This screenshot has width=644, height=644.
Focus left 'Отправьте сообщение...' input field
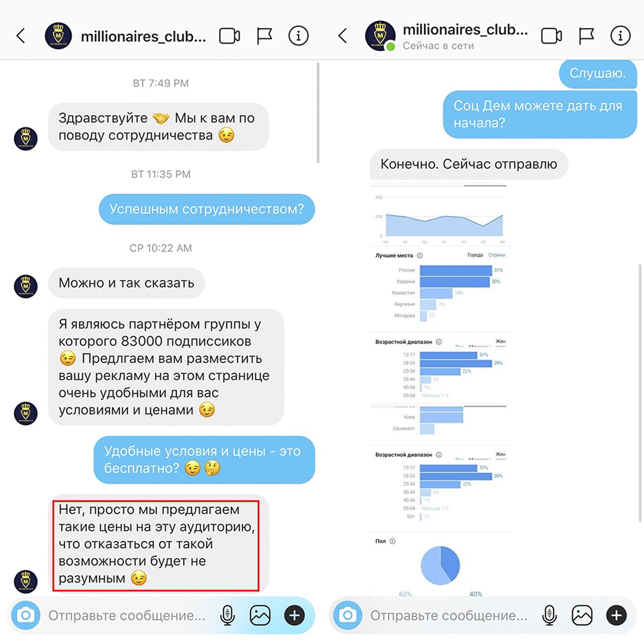click(128, 615)
